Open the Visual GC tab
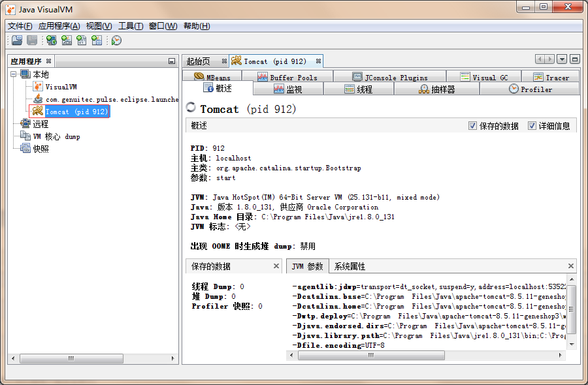The image size is (588, 385). click(484, 77)
